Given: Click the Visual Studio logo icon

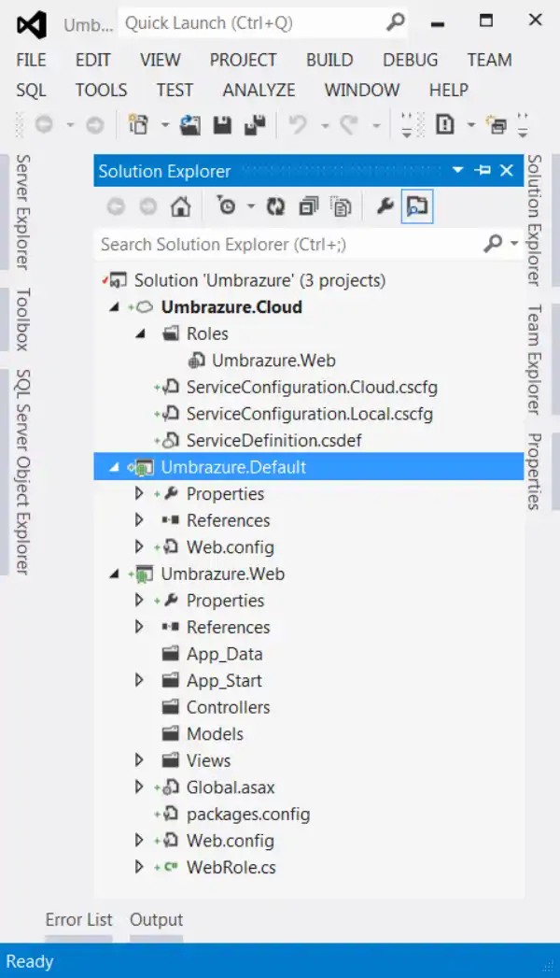Looking at the screenshot, I should click(x=32, y=24).
